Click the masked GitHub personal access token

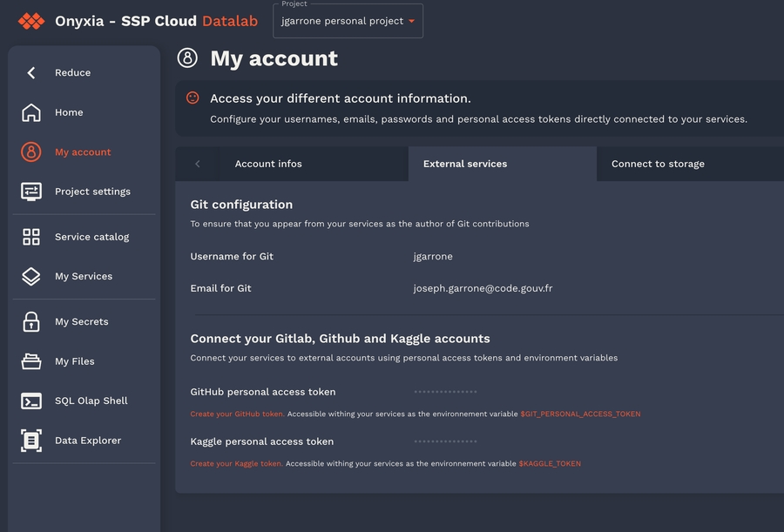click(x=445, y=393)
